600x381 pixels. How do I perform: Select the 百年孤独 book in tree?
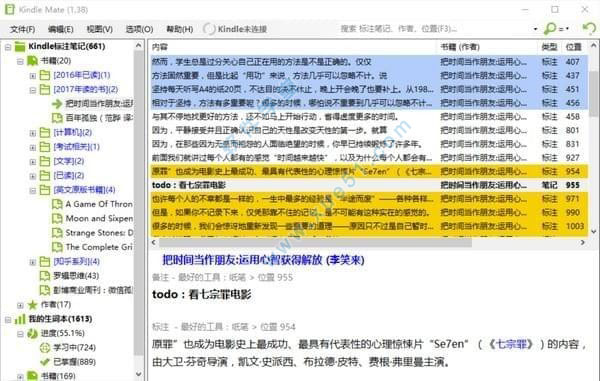pos(99,118)
